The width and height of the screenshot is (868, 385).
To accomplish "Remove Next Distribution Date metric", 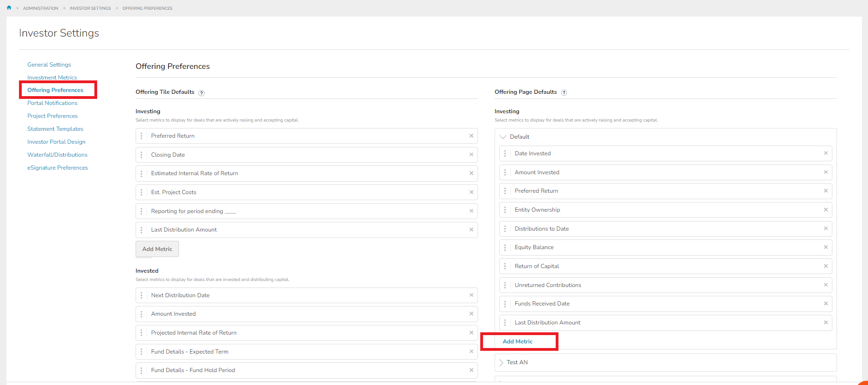I will click(471, 295).
